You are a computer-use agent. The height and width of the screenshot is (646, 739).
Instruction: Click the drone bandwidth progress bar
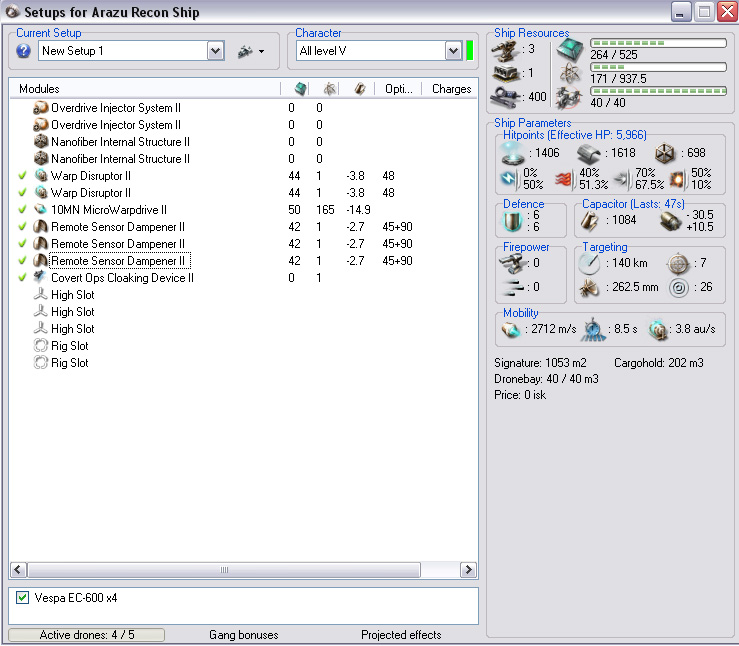click(658, 91)
